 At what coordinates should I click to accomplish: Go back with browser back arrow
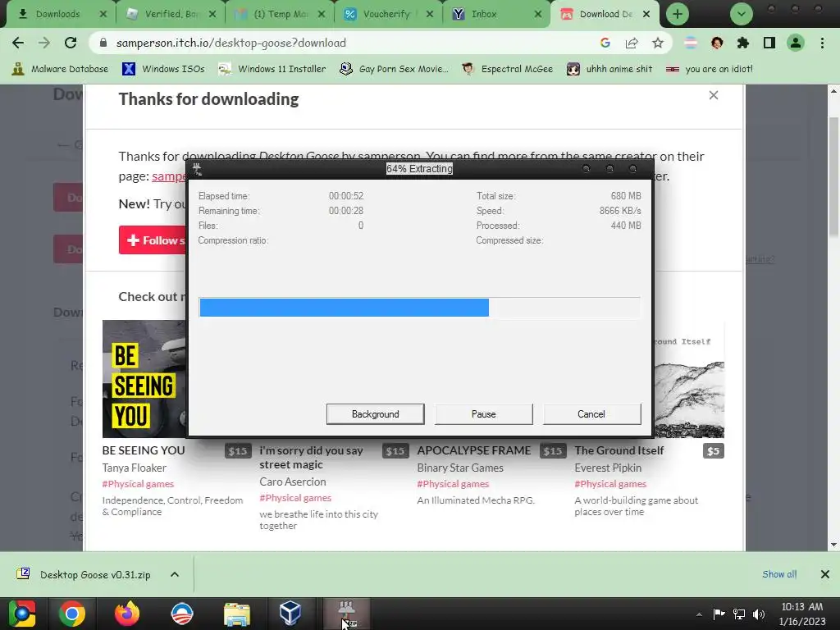[18, 43]
